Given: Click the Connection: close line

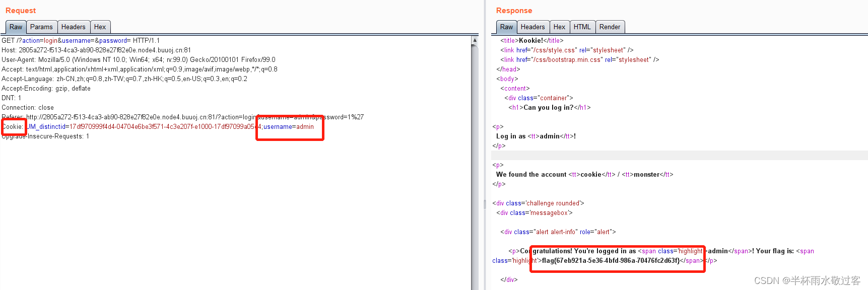Looking at the screenshot, I should click(28, 108).
